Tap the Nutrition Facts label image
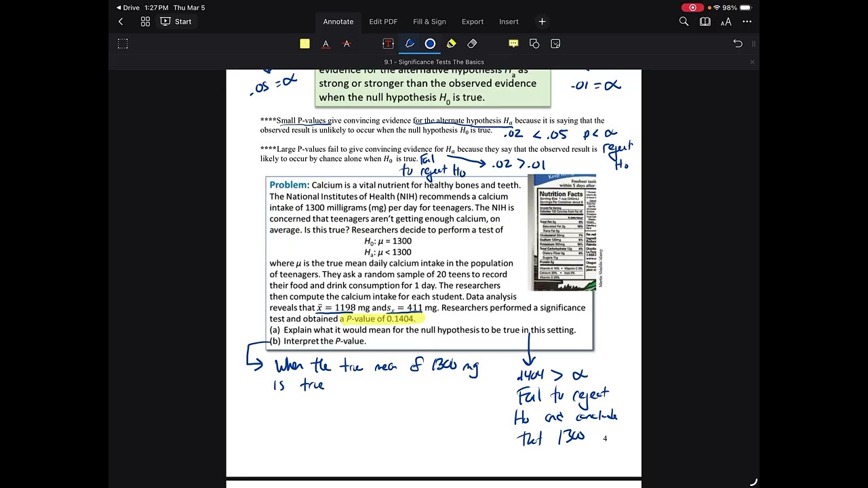 562,232
